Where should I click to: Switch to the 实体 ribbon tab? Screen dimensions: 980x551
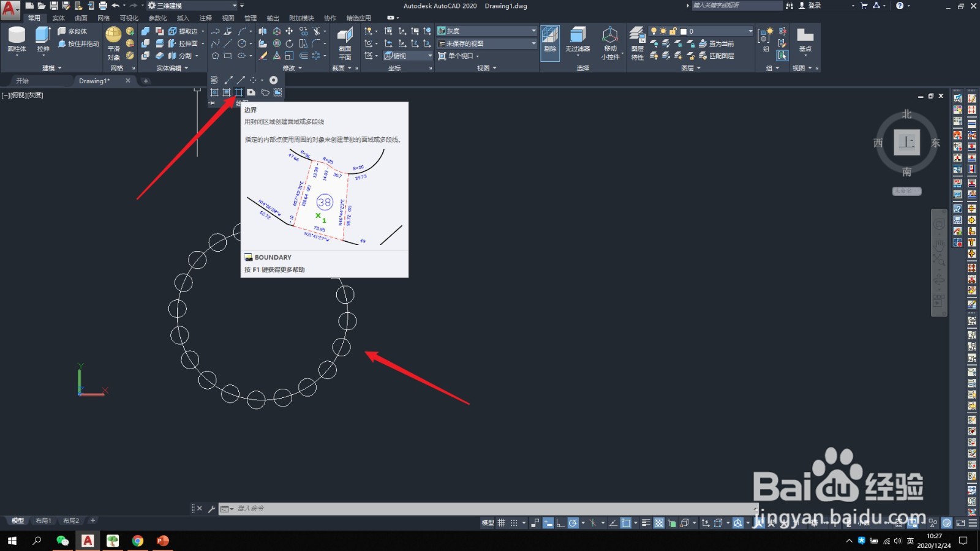58,18
